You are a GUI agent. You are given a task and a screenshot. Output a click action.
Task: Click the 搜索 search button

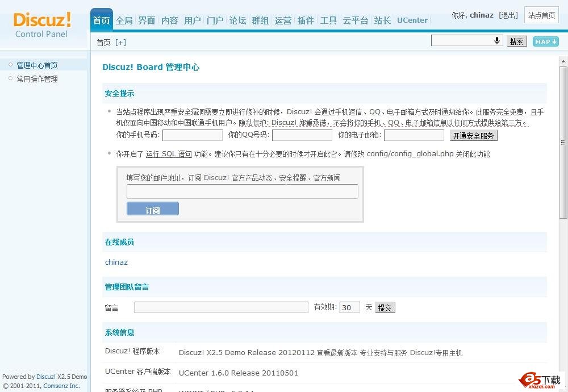pos(516,41)
